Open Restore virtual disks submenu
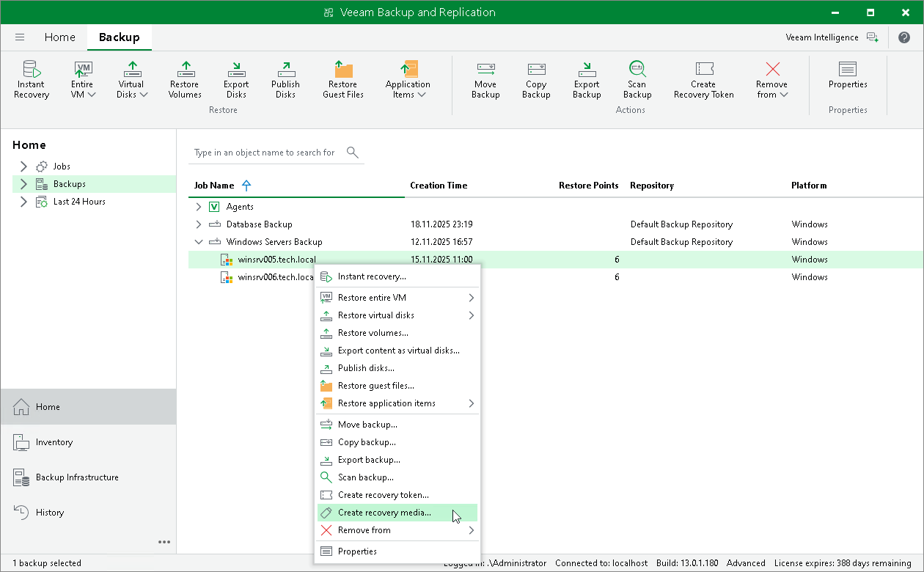The height and width of the screenshot is (572, 924). point(397,315)
